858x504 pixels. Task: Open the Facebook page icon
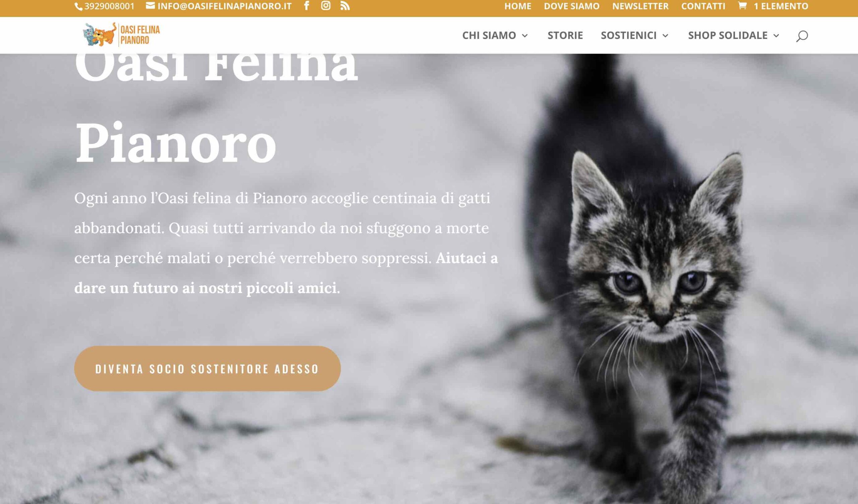click(306, 6)
